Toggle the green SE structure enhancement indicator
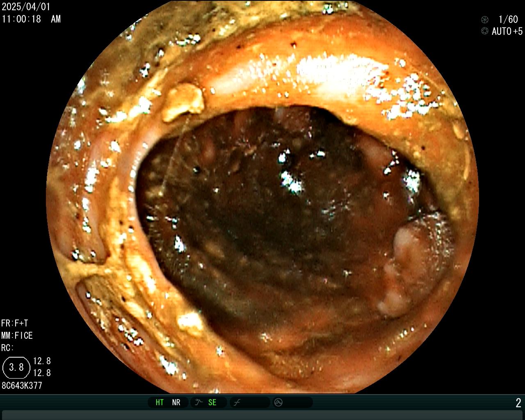This screenshot has width=525, height=420. click(x=212, y=402)
